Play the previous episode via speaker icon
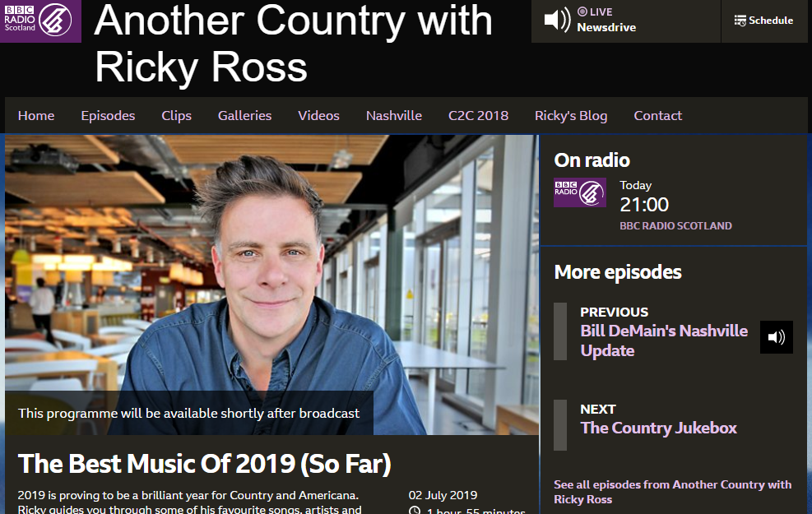 click(777, 337)
